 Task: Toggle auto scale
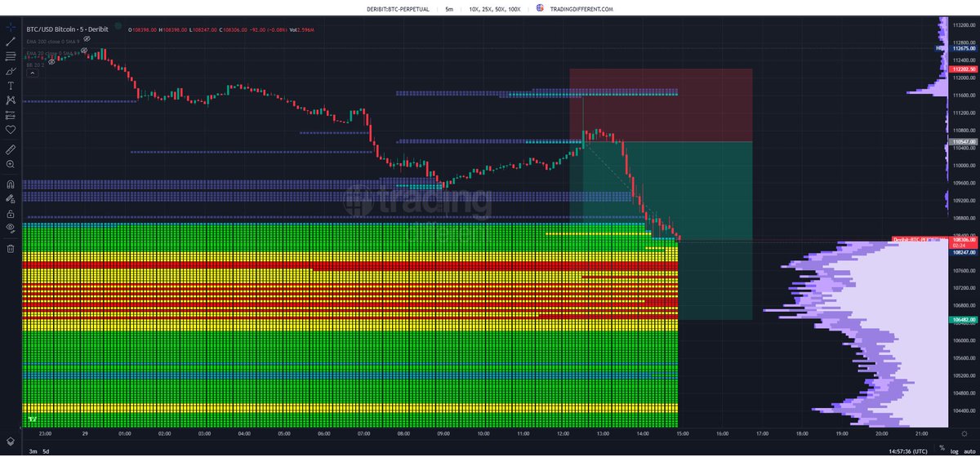click(969, 450)
